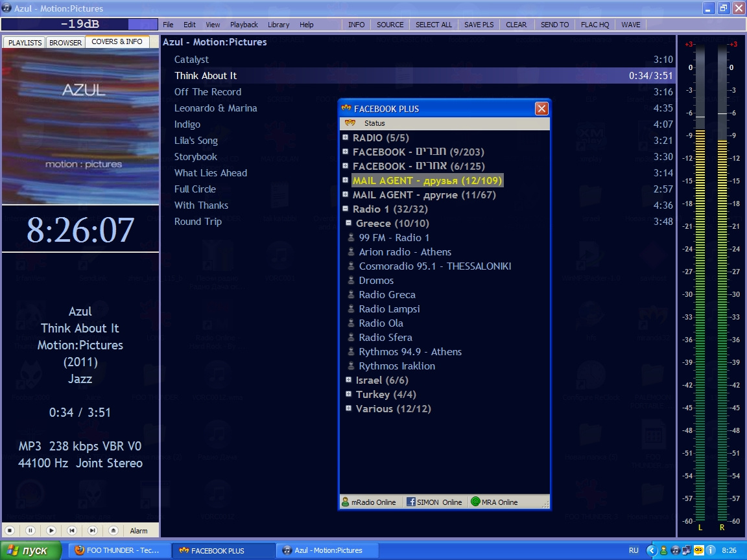Click the FLAC HQ button
Screen dimensions: 747x560
pos(595,25)
